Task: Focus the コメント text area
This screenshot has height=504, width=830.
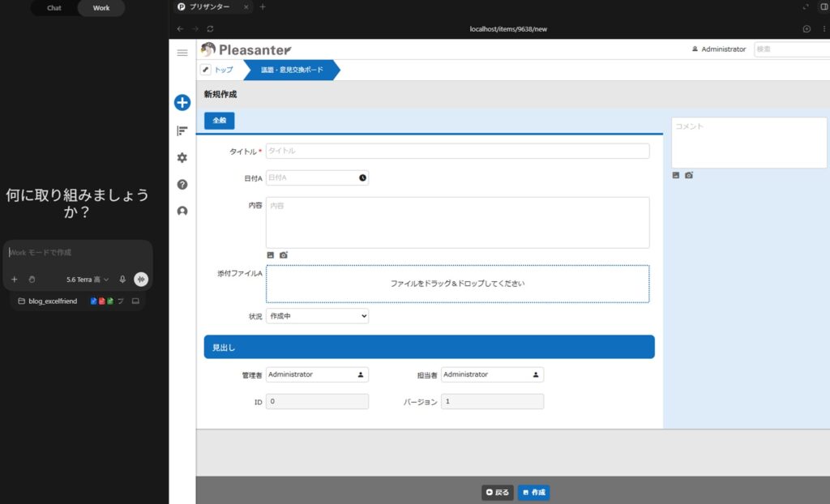Action: tap(749, 143)
